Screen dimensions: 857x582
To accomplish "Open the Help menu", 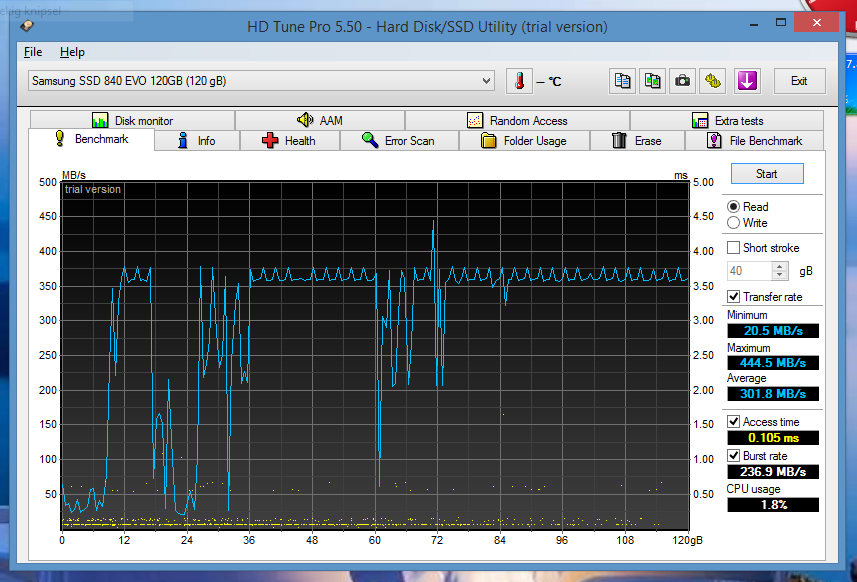I will (72, 52).
